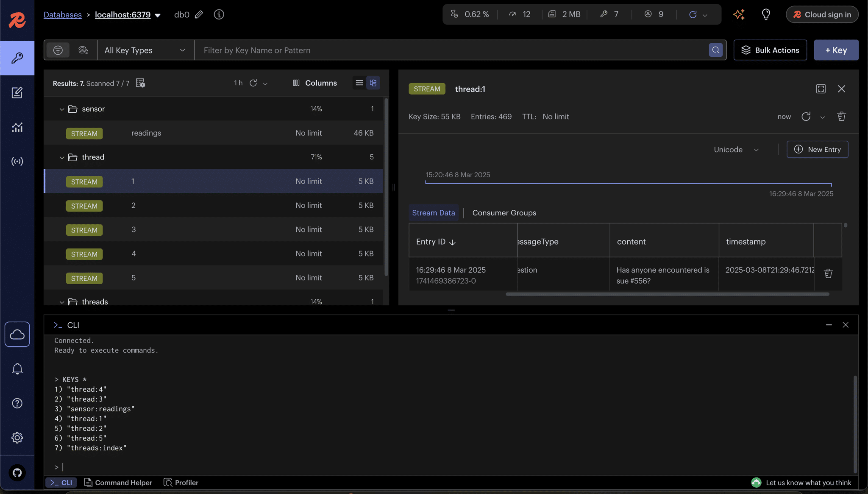
Task: Open Redis Copilot with the sparkles icon
Action: [x=739, y=14]
